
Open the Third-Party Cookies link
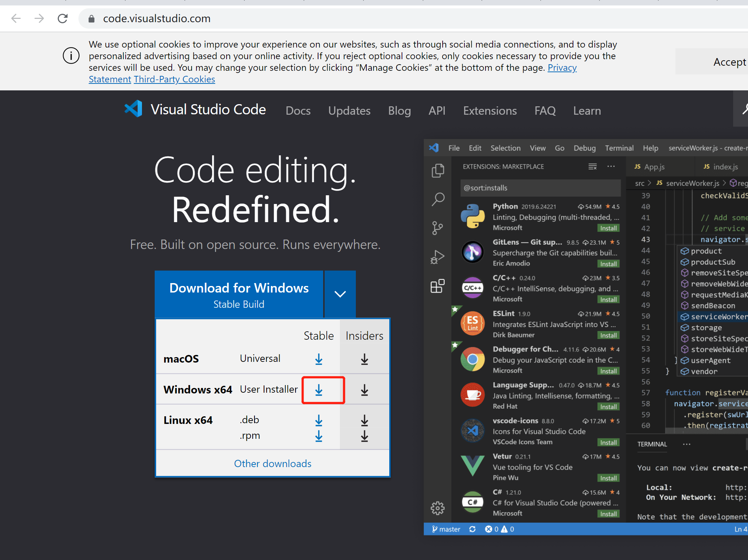click(174, 79)
